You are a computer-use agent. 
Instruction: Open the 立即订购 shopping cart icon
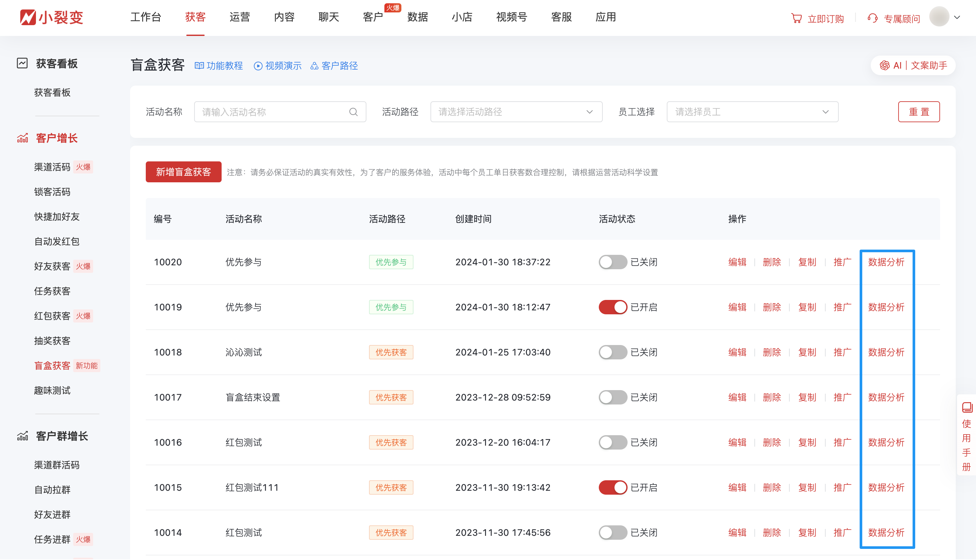[797, 18]
